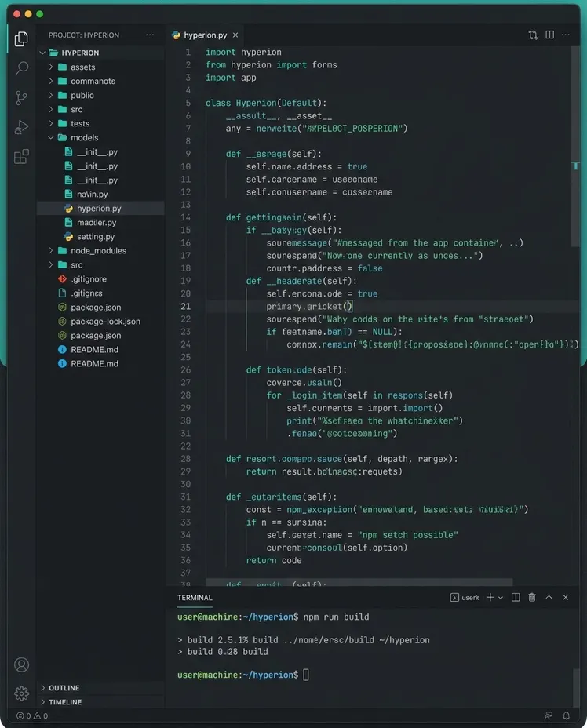Open the Source Control view icon
587x728 pixels.
pos(21,97)
